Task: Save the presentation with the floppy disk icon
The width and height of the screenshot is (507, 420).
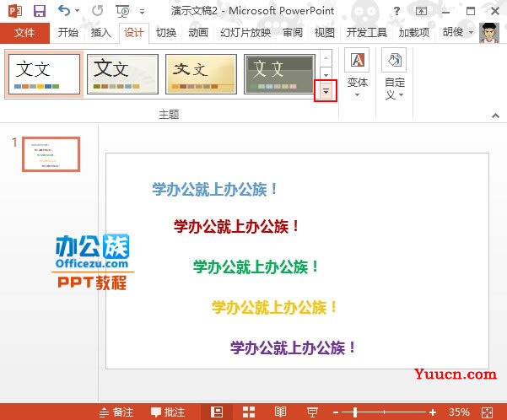Action: 40,11
